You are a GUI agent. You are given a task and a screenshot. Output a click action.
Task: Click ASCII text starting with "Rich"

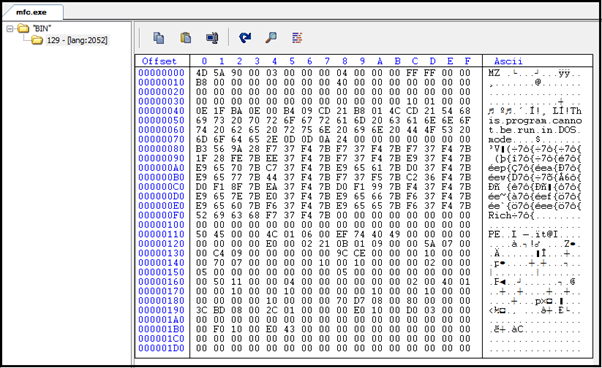(511, 215)
